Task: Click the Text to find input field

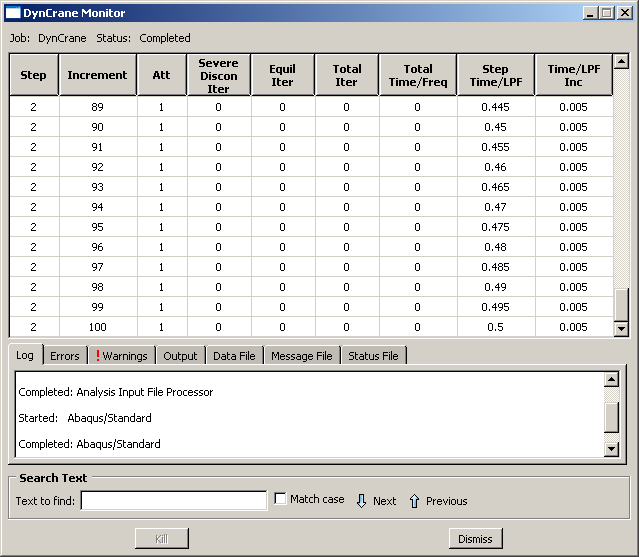Action: pyautogui.click(x=174, y=500)
